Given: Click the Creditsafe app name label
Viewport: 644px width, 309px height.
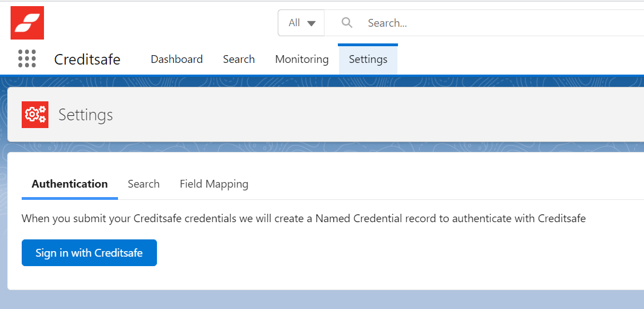Looking at the screenshot, I should click(x=87, y=59).
